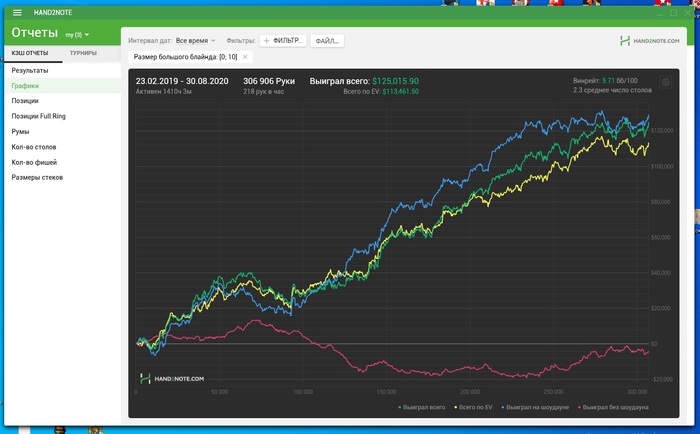Screen dimensions: 700x434
Task: Open the hamburger menu in Hand2Note
Action: pos(17,13)
